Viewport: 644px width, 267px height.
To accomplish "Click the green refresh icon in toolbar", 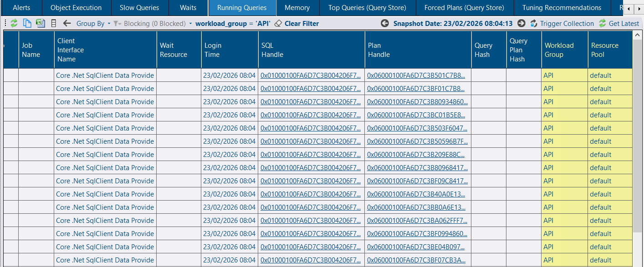I will [14, 23].
